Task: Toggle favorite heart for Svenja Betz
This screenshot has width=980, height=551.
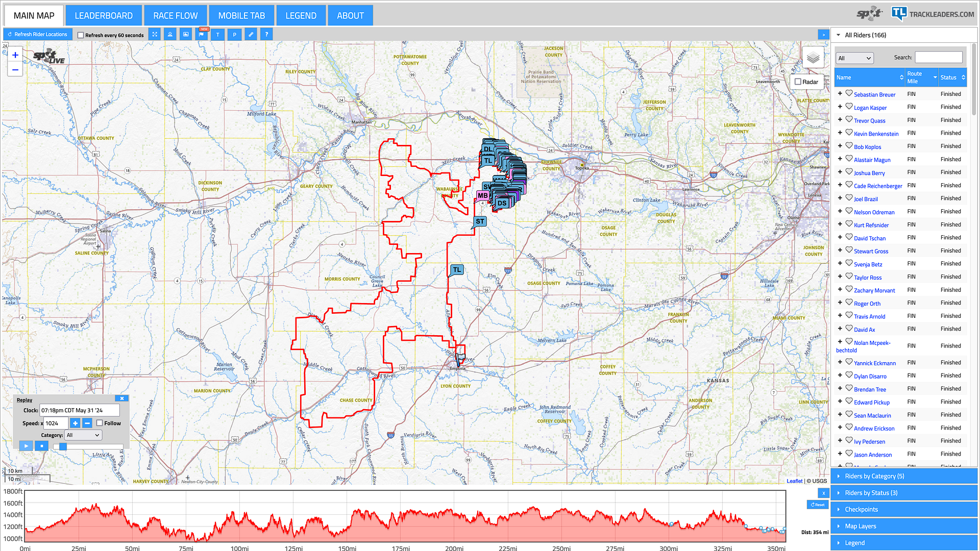Action: [x=849, y=263]
